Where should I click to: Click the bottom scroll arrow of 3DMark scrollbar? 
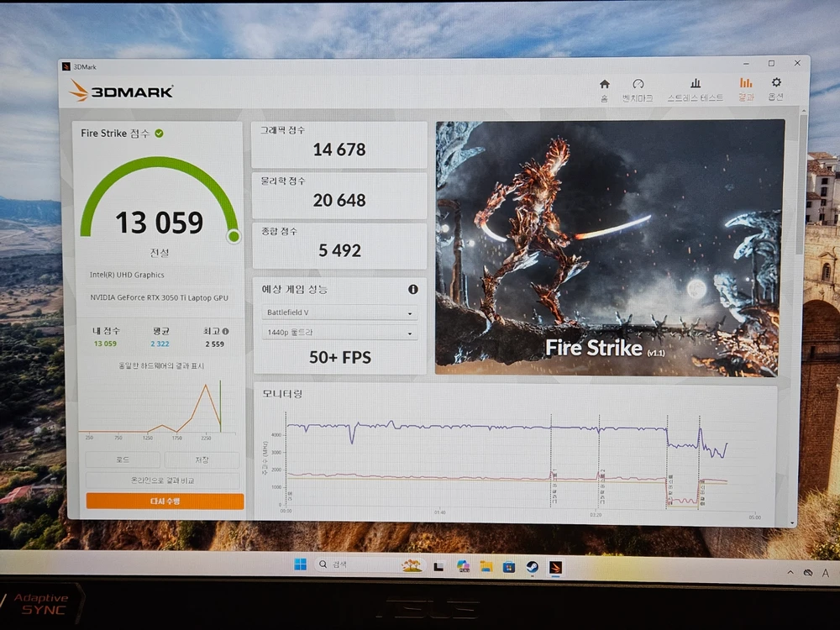pos(792,522)
